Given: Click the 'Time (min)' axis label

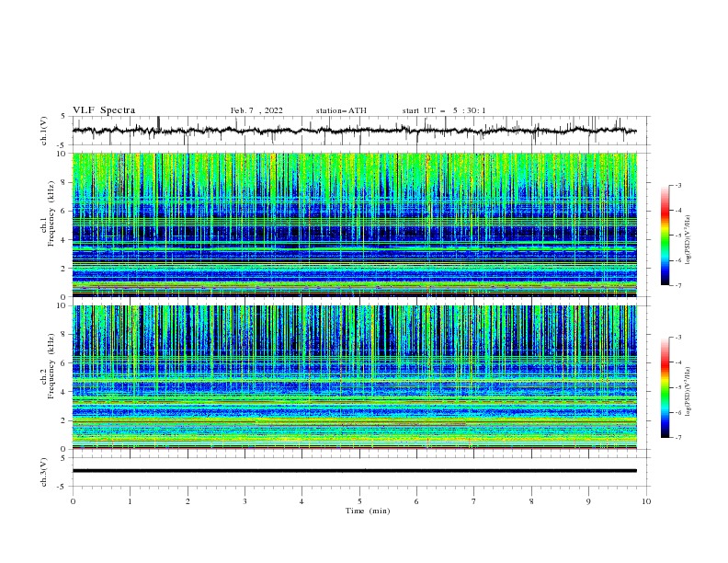Looking at the screenshot, I should pos(368,511).
